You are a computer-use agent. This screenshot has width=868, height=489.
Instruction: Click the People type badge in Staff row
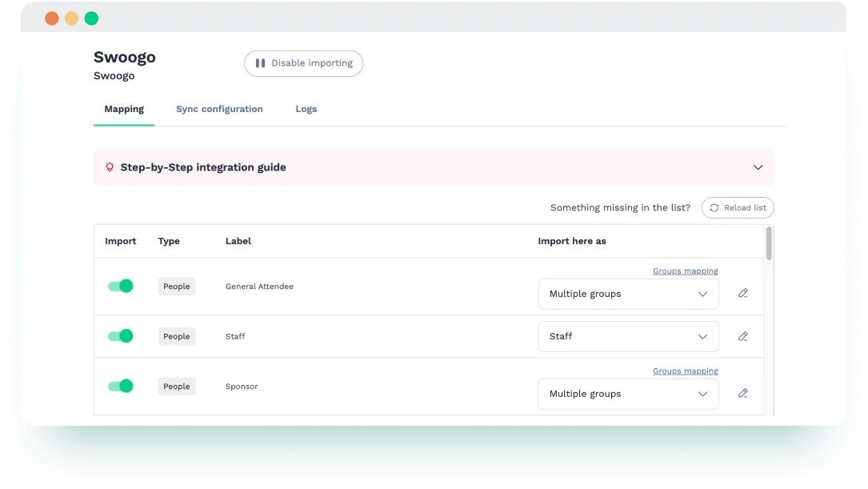point(177,336)
